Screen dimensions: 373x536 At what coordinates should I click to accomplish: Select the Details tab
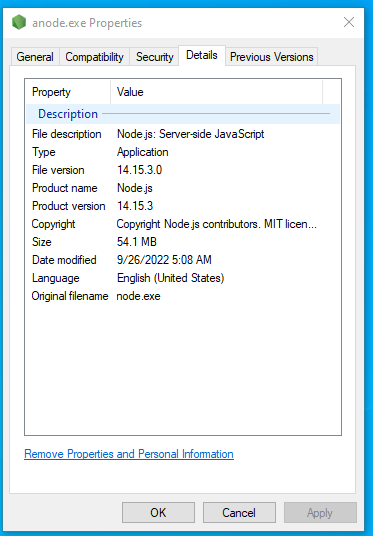pos(202,55)
